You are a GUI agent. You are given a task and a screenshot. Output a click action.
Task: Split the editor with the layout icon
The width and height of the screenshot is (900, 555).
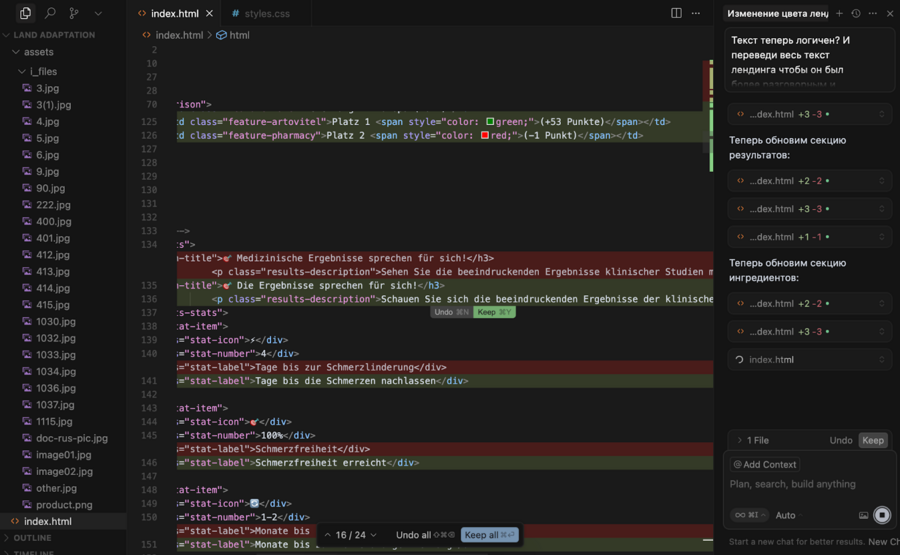(676, 13)
